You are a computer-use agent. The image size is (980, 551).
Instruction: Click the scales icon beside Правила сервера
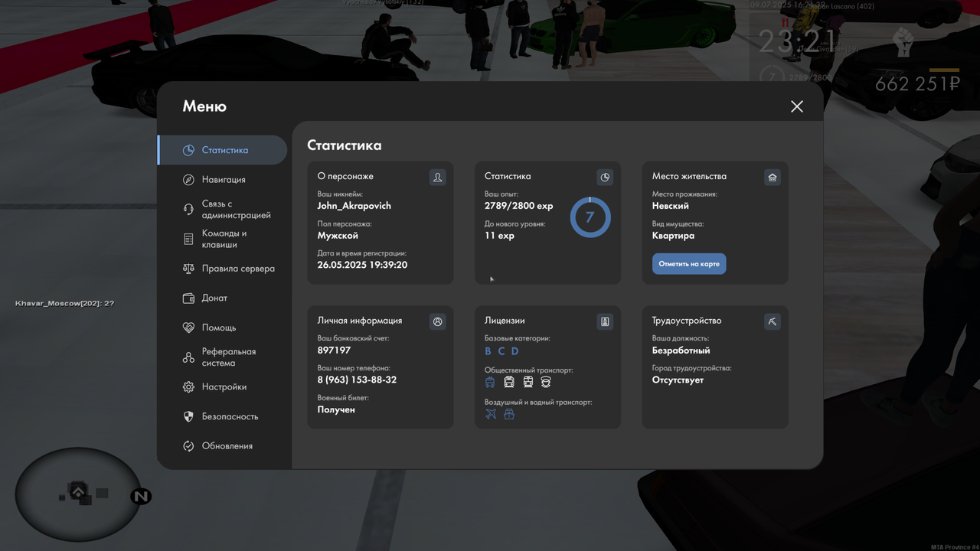pyautogui.click(x=188, y=269)
